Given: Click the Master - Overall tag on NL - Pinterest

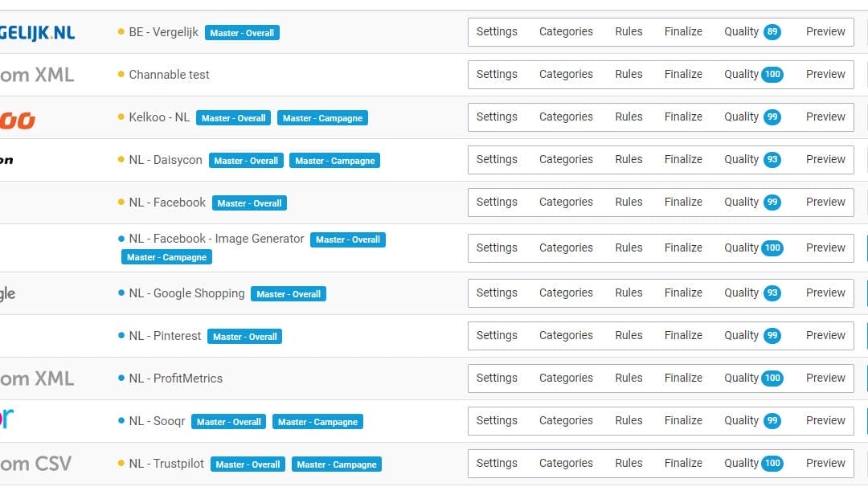Looking at the screenshot, I should click(x=244, y=337).
